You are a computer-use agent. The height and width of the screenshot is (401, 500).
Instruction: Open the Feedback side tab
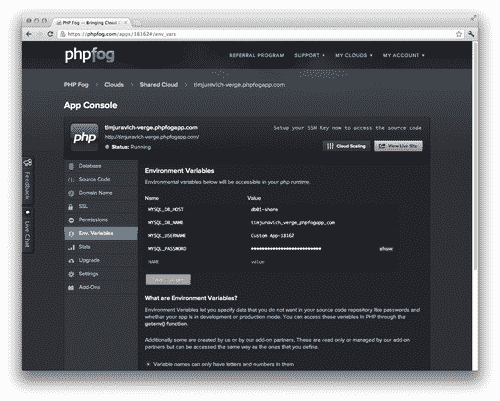point(28,179)
